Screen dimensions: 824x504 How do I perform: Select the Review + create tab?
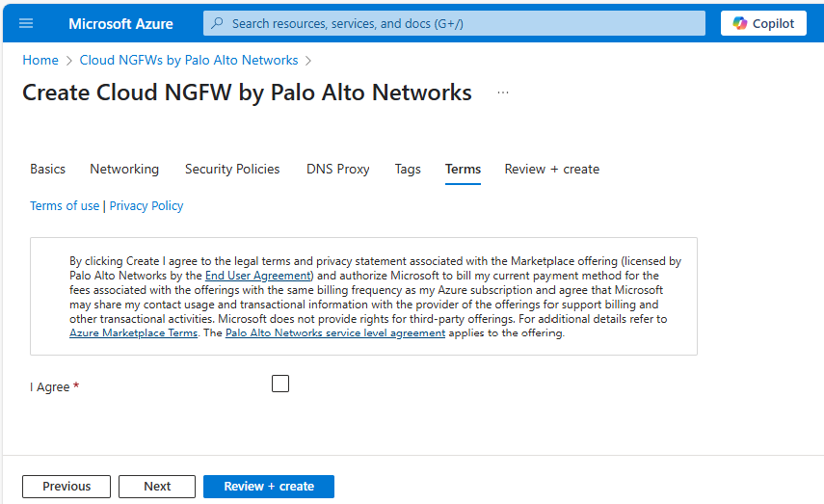click(551, 169)
